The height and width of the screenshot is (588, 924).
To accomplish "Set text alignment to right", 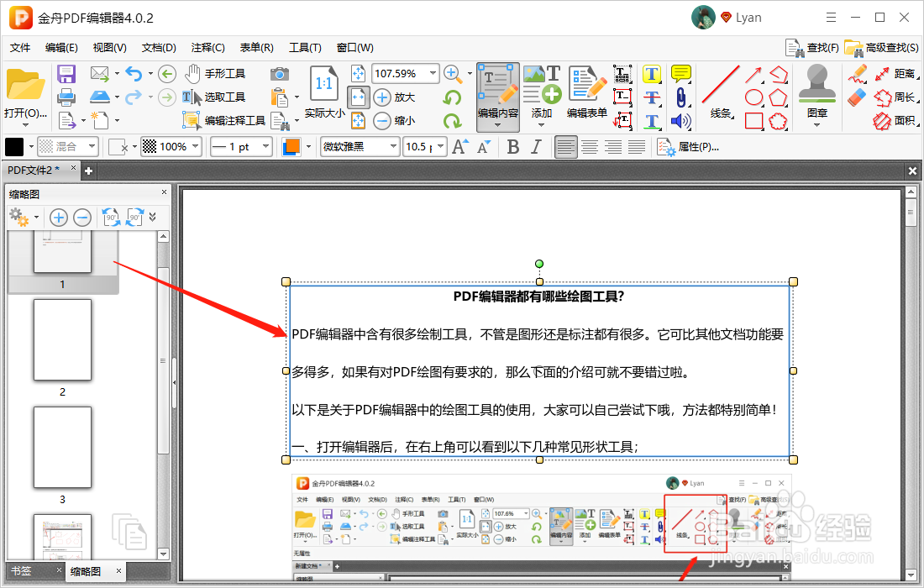I will (x=613, y=147).
